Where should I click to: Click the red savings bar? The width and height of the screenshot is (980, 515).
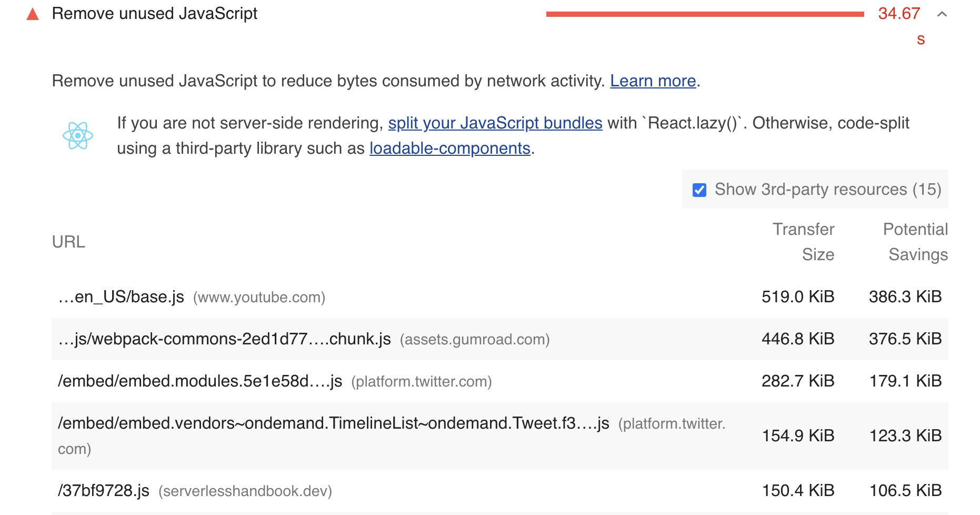[x=705, y=14]
